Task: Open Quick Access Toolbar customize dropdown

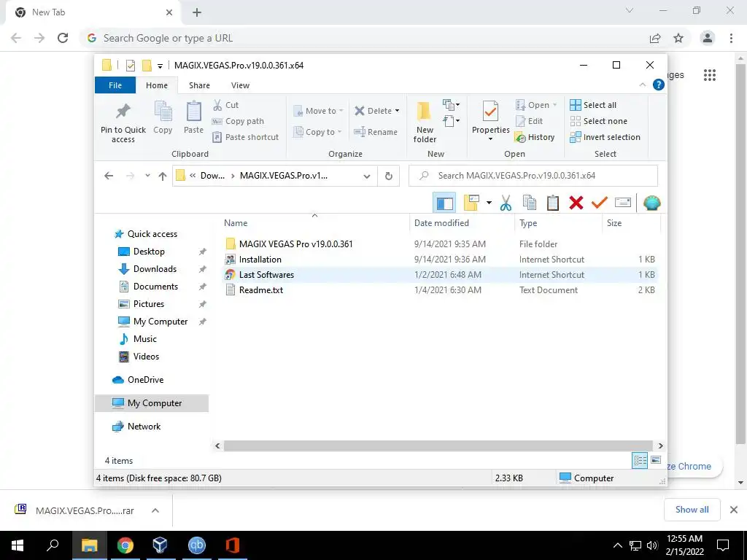Action: [160, 66]
